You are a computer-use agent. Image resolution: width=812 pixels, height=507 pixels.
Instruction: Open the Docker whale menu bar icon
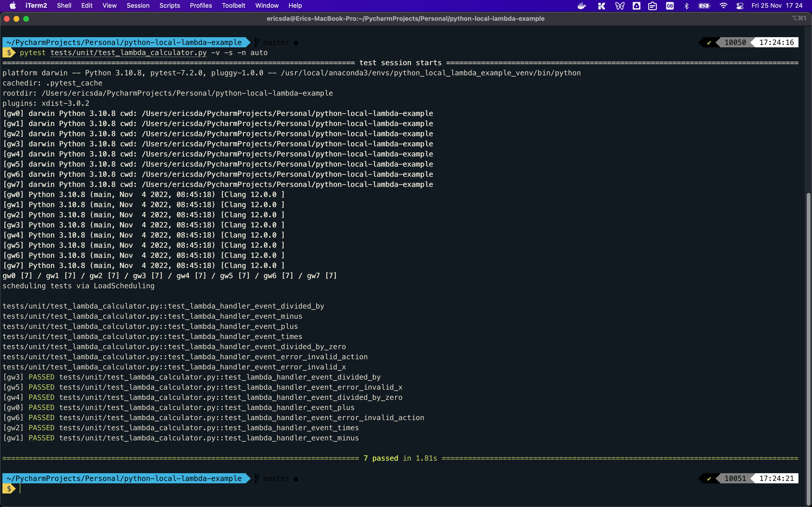point(581,6)
